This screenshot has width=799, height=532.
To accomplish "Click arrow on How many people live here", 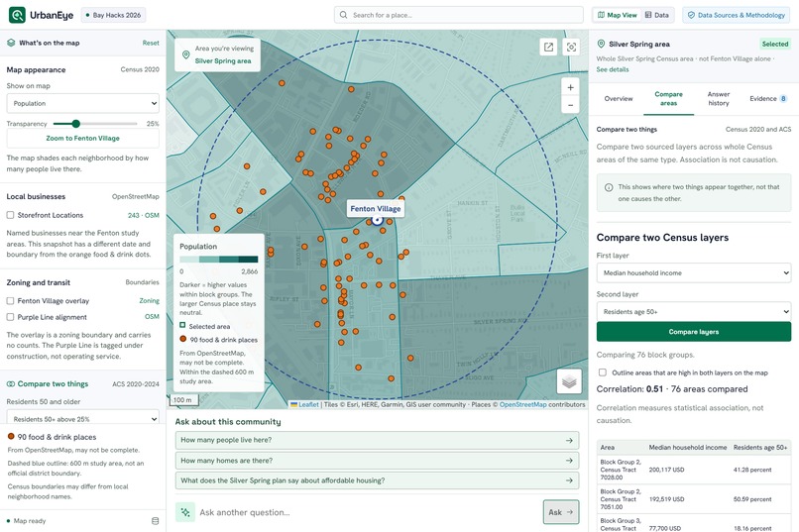I will coord(569,441).
